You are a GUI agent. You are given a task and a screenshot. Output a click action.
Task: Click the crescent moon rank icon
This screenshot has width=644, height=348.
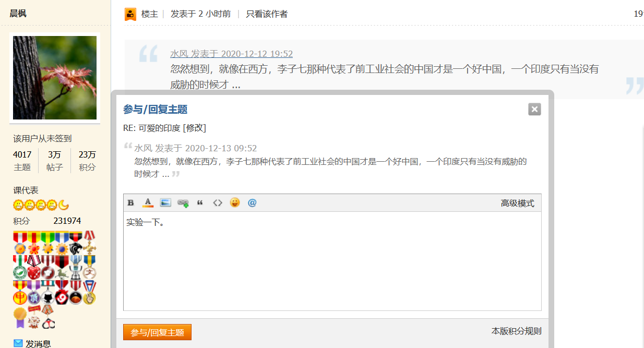(x=64, y=205)
